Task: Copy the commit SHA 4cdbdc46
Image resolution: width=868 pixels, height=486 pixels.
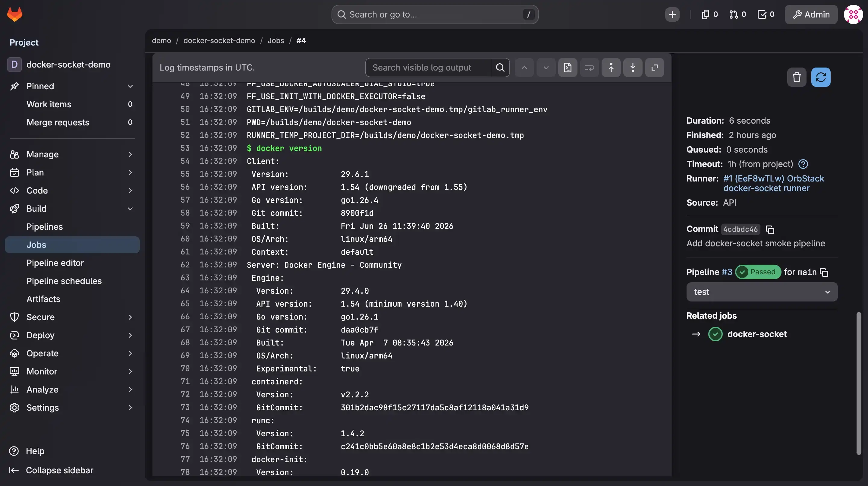Action: [x=770, y=229]
